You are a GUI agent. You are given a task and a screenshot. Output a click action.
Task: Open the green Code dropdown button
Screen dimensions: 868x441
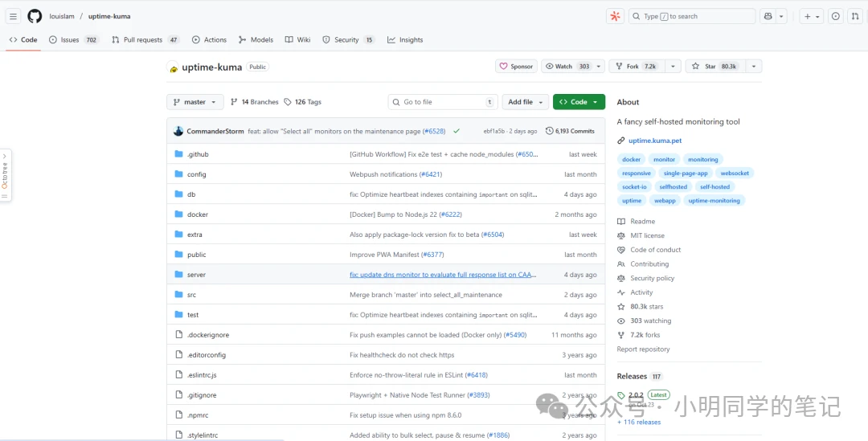(x=579, y=102)
